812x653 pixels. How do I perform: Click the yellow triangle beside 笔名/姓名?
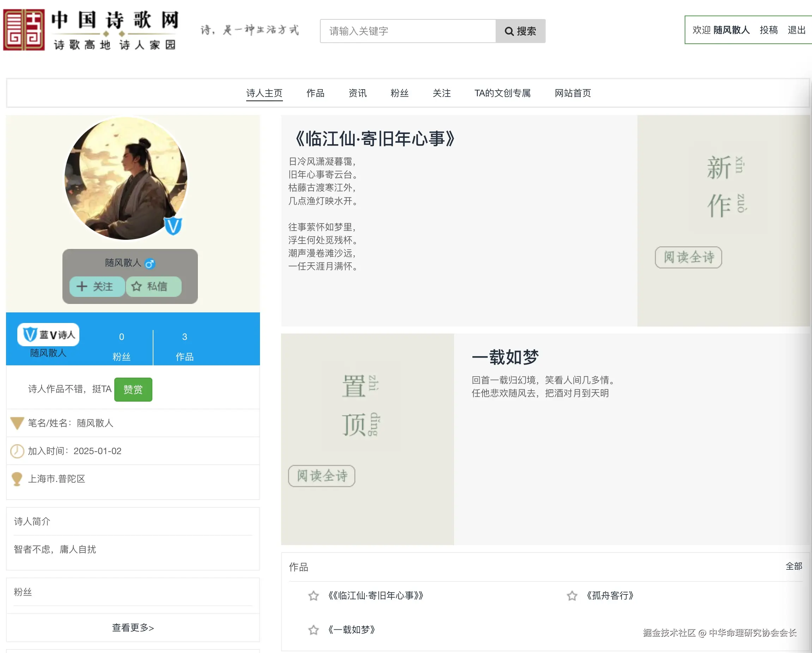coord(17,423)
